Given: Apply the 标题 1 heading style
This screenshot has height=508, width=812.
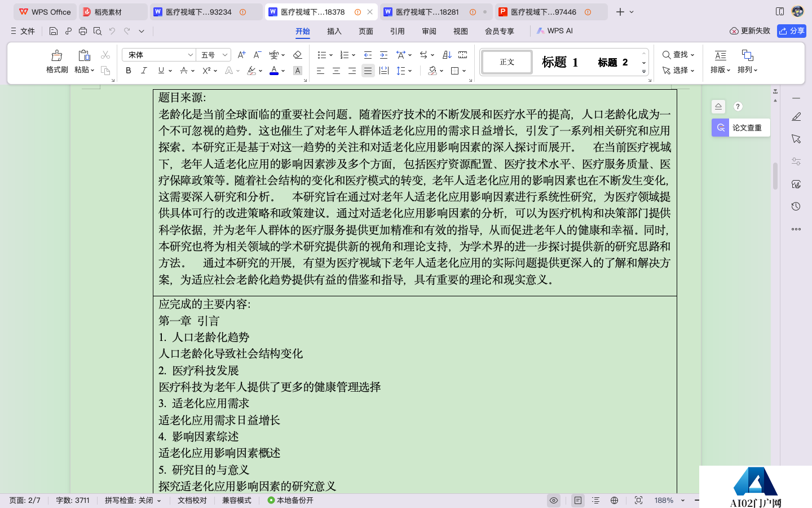Looking at the screenshot, I should click(x=560, y=62).
